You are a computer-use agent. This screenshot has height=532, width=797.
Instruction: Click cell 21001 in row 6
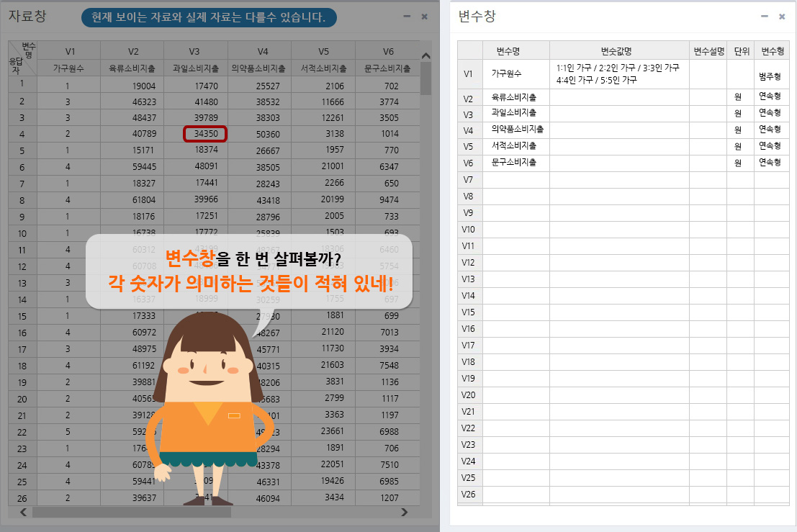(333, 166)
